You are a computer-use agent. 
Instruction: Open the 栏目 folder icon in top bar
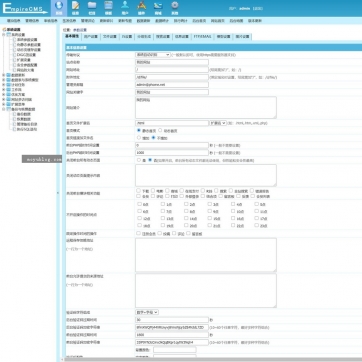coord(92,5)
